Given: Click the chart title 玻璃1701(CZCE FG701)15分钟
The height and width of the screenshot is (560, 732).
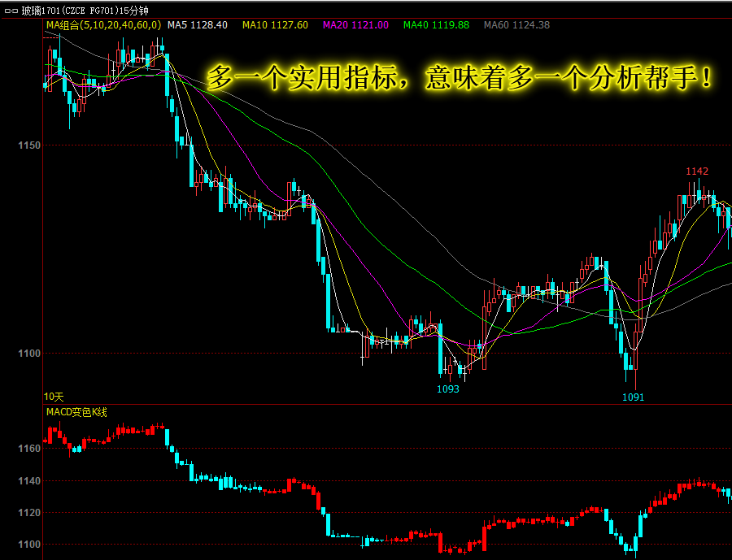Looking at the screenshot, I should [85, 11].
